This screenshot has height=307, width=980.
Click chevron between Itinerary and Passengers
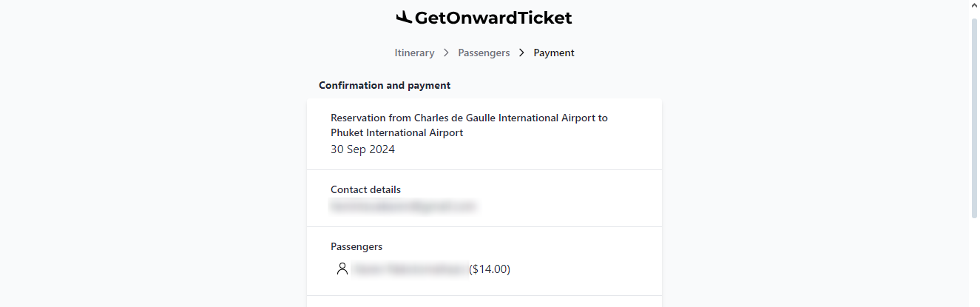[447, 53]
